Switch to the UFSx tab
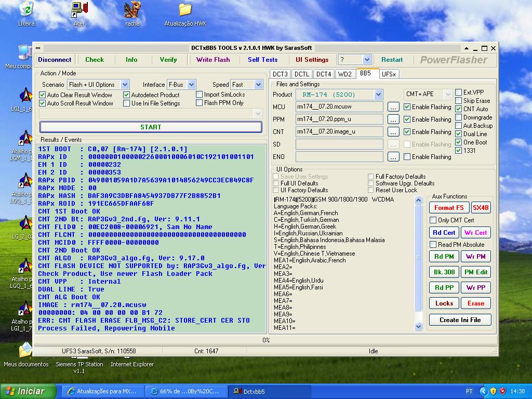 (389, 74)
